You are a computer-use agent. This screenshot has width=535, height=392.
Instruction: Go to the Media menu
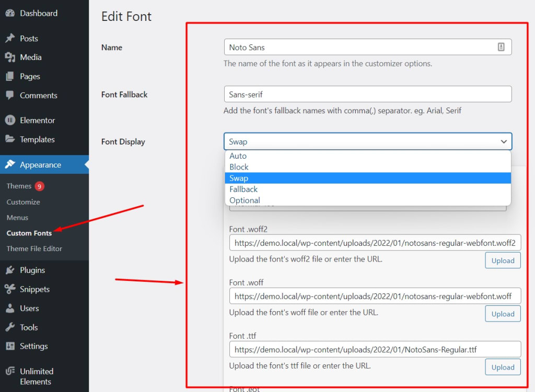[31, 57]
